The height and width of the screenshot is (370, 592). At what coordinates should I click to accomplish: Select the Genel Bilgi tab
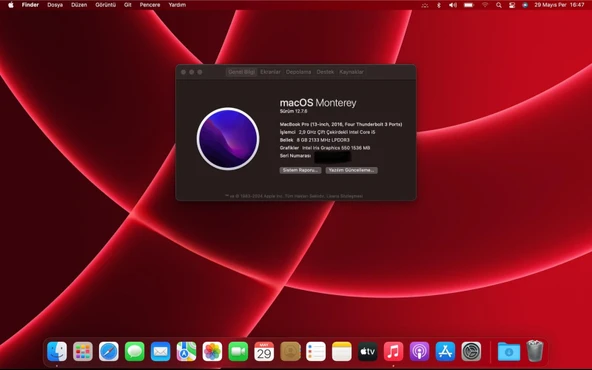[242, 72]
